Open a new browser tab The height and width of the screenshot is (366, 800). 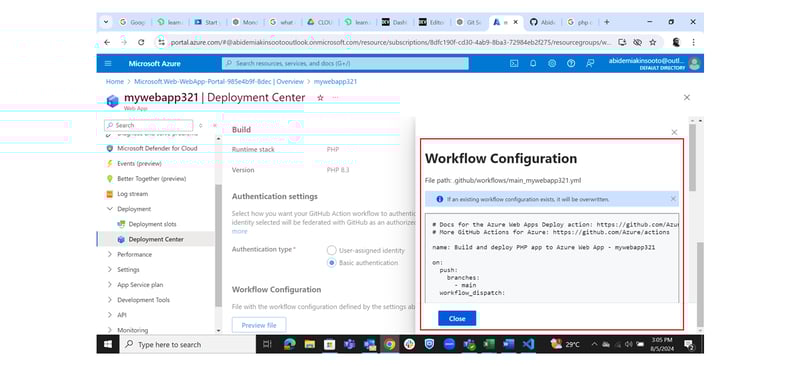[607, 22]
